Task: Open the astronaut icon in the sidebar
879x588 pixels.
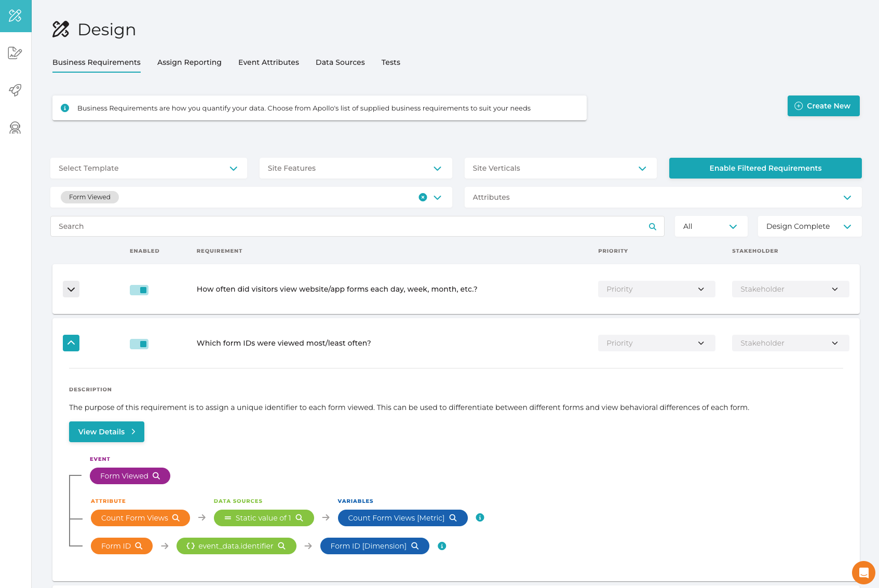Action: (x=15, y=128)
